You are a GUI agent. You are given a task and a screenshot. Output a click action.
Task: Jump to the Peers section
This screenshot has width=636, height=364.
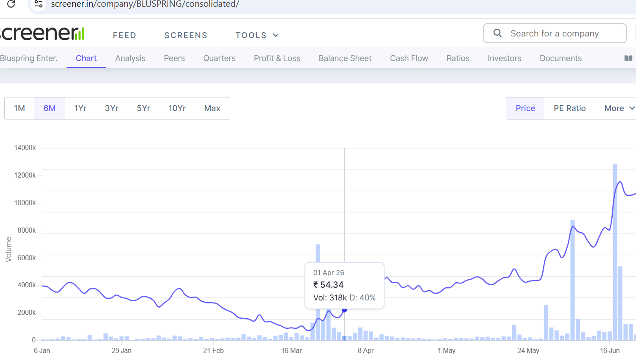(x=174, y=58)
